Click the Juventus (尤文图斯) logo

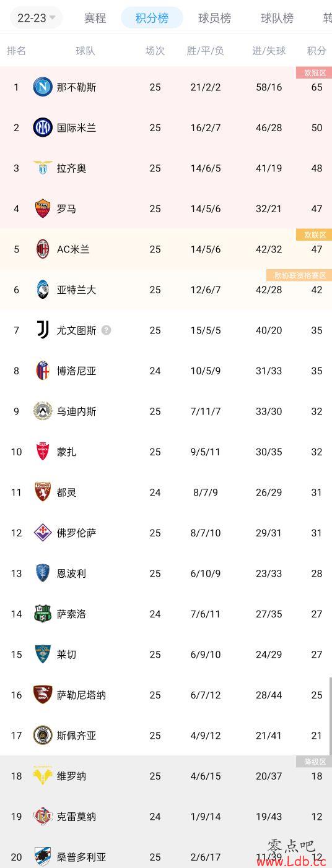pos(43,330)
